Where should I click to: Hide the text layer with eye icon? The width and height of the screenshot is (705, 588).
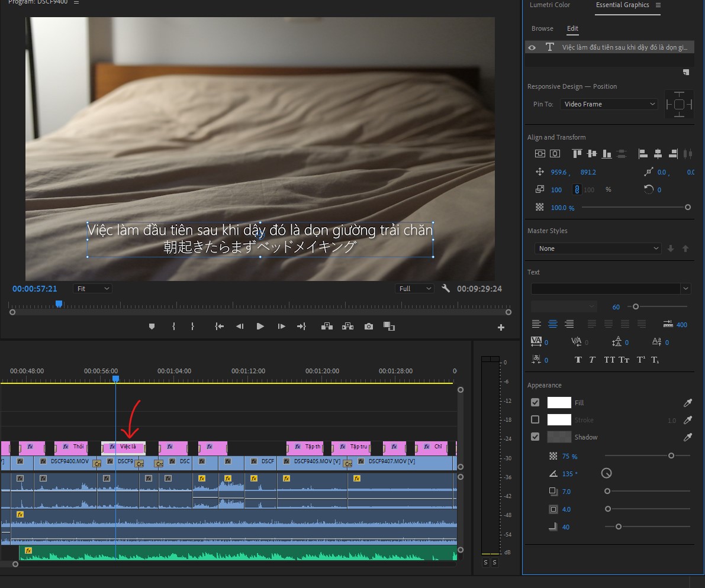pos(532,47)
